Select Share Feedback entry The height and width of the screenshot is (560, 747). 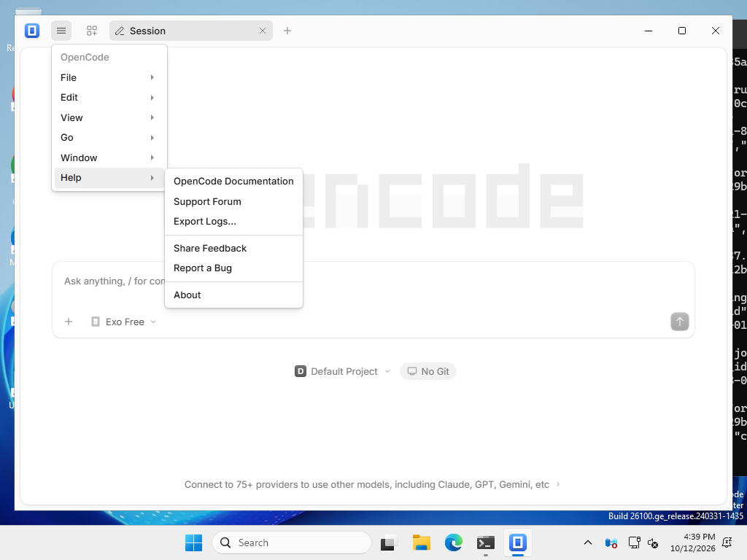coord(233,248)
